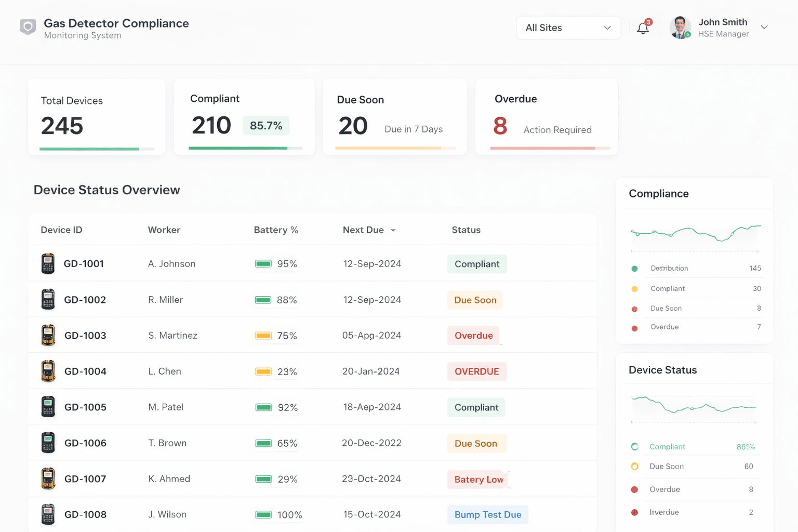Image resolution: width=798 pixels, height=532 pixels.
Task: Expand John Smith's account menu chevron
Action: (x=764, y=27)
